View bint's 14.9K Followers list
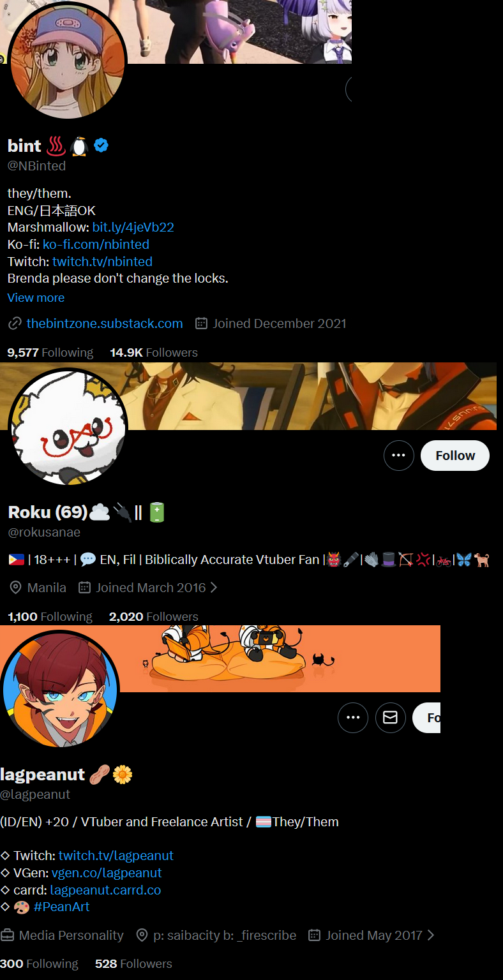Screen dimensions: 503x980 (154, 353)
